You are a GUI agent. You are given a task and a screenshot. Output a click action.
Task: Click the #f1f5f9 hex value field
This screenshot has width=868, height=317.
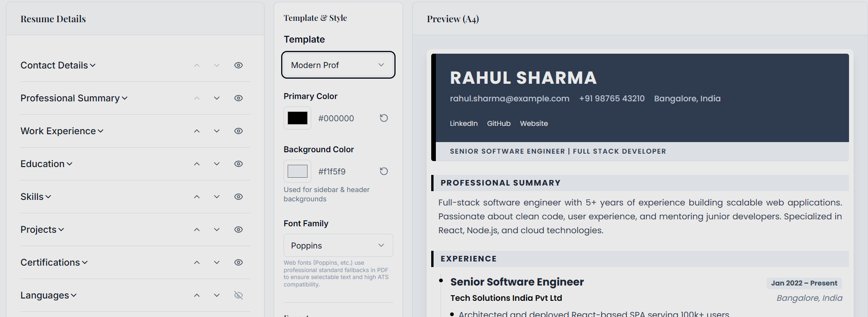(x=332, y=171)
